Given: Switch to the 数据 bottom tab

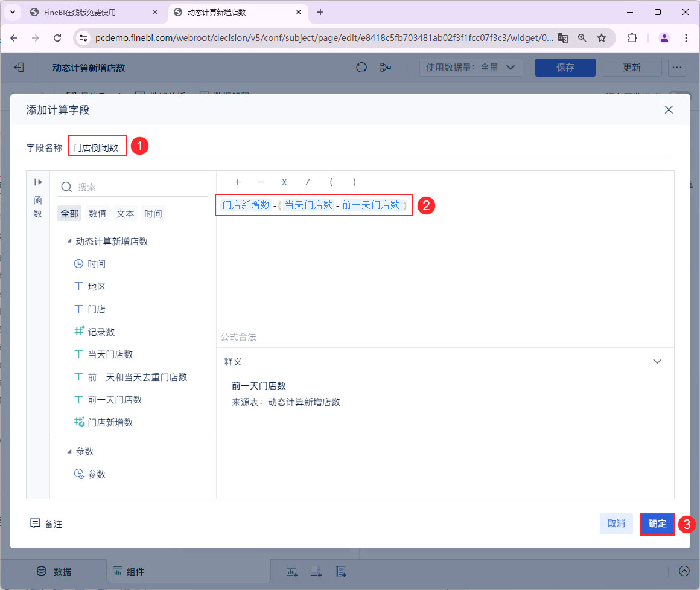Looking at the screenshot, I should coord(54,571).
